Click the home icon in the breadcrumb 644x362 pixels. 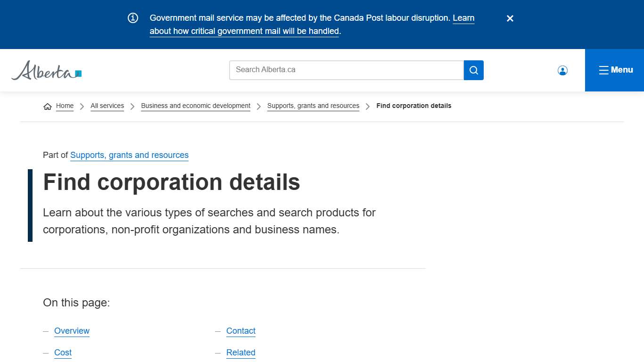tap(47, 106)
